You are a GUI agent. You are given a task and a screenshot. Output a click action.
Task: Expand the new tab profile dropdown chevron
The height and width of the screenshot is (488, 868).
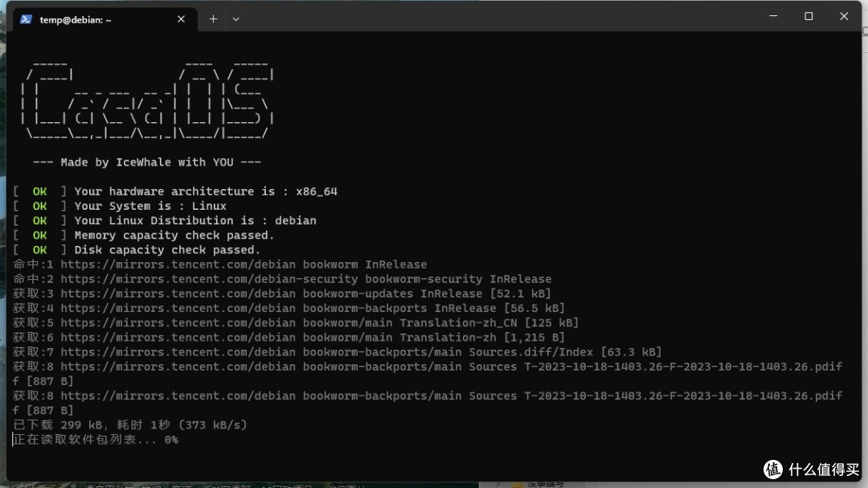[235, 19]
